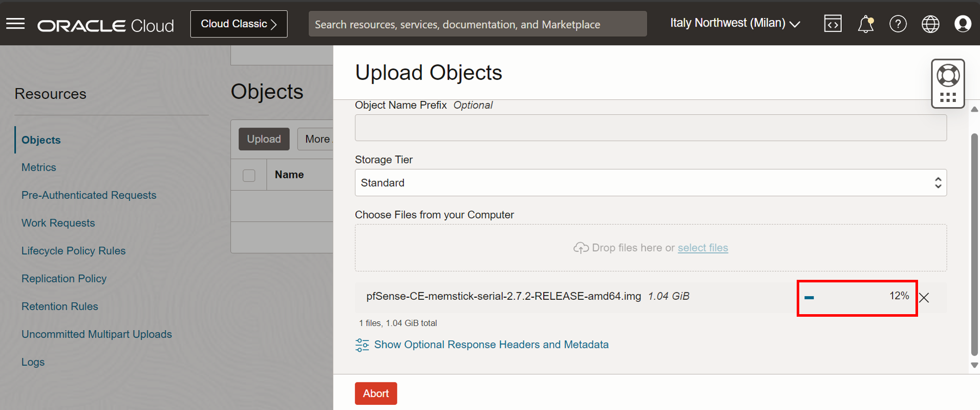Click the 1.04 GiB file size
Viewport: 980px width, 410px height.
668,296
